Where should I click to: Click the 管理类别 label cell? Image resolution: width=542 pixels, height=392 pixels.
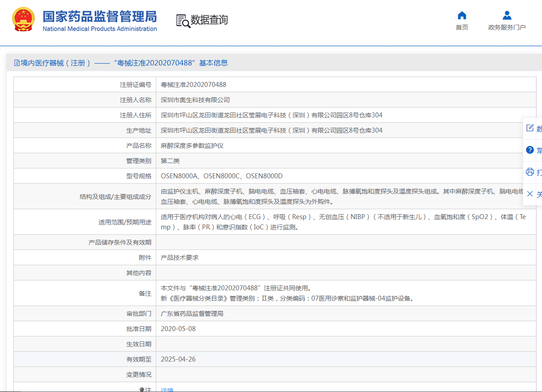click(x=85, y=161)
